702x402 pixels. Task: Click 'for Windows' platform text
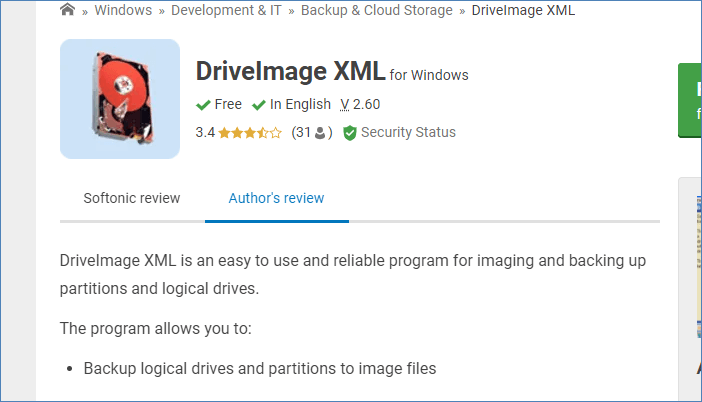[x=429, y=75]
